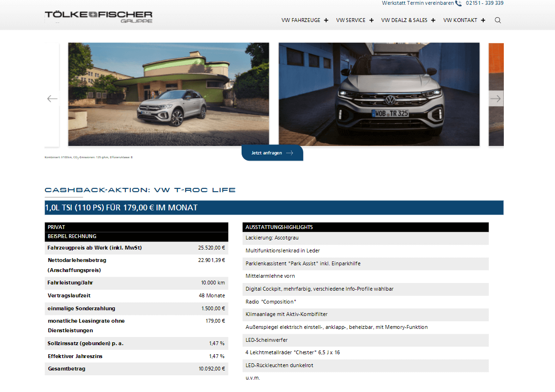Image resolution: width=555 pixels, height=392 pixels.
Task: Call phone number 02151 - 339 339
Action: click(x=485, y=3)
